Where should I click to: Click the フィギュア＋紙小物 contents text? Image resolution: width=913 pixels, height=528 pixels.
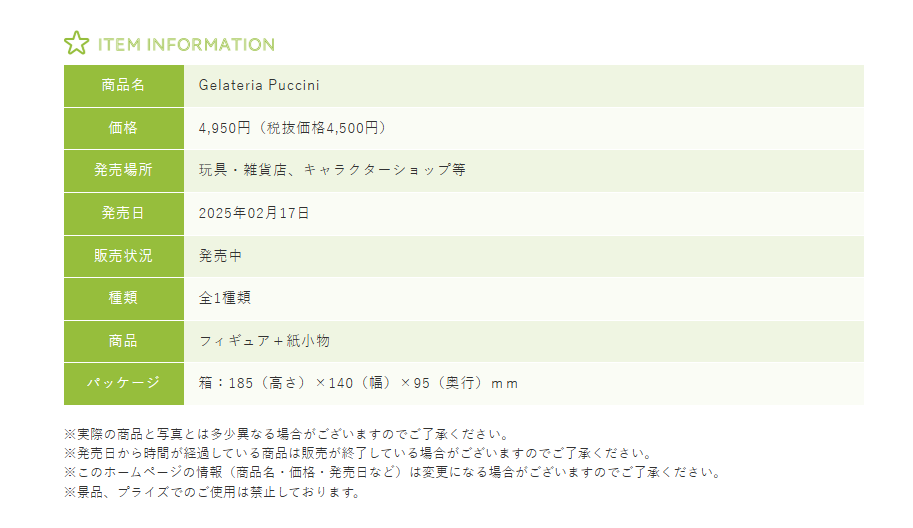264,341
